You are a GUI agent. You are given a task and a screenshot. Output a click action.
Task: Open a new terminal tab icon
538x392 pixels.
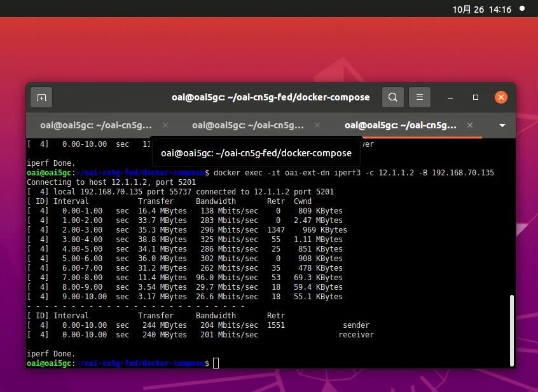pyautogui.click(x=41, y=98)
